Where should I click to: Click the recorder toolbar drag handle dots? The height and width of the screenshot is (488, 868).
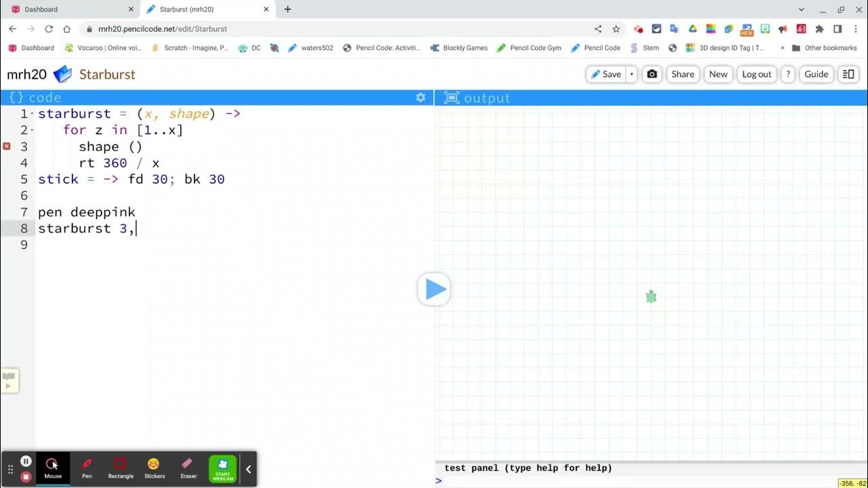point(10,469)
